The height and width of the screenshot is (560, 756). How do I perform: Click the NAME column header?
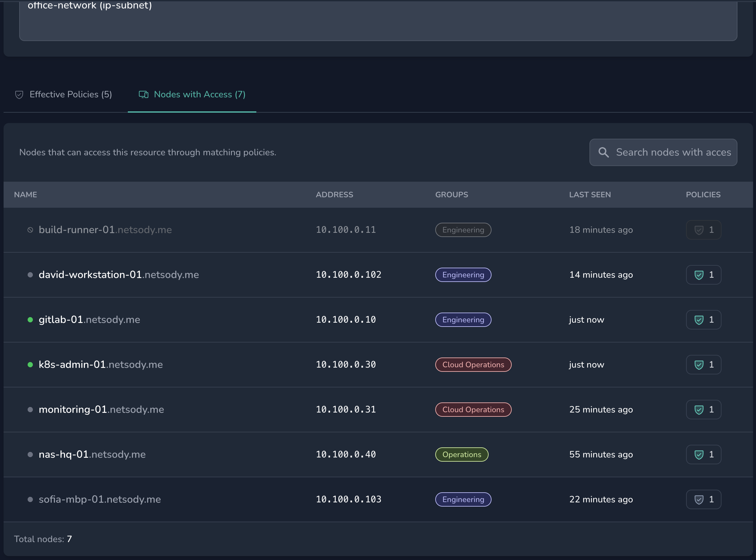[25, 195]
